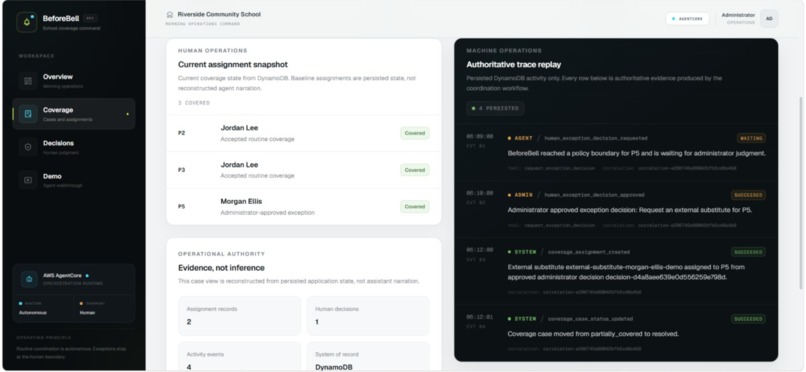Click the 4 PERSISTED badge
The height and width of the screenshot is (372, 806).
pyautogui.click(x=496, y=108)
